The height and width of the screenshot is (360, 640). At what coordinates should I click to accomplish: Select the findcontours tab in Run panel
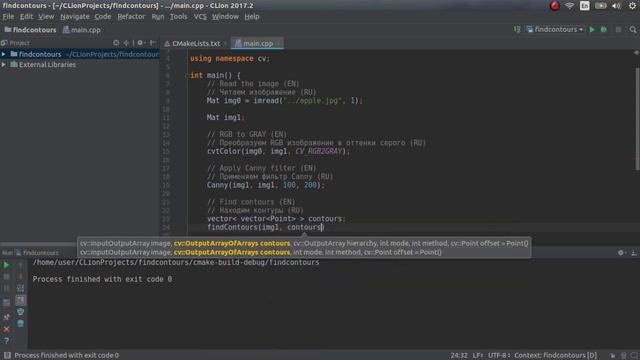[x=37, y=253]
